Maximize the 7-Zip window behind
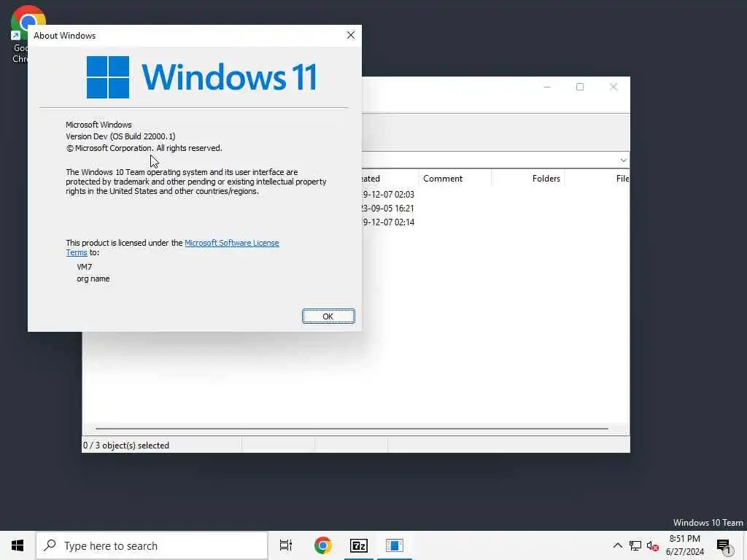 pyautogui.click(x=580, y=87)
